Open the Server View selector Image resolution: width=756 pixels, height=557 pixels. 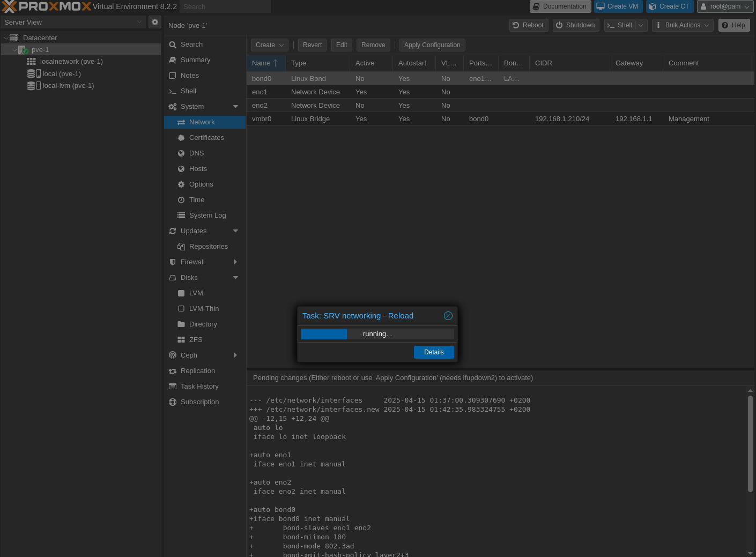72,22
